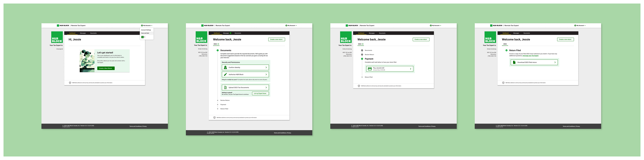Click the pencil icon on Authorize H&R Block
Image resolution: width=644 pixels, height=160 pixels.
point(225,74)
